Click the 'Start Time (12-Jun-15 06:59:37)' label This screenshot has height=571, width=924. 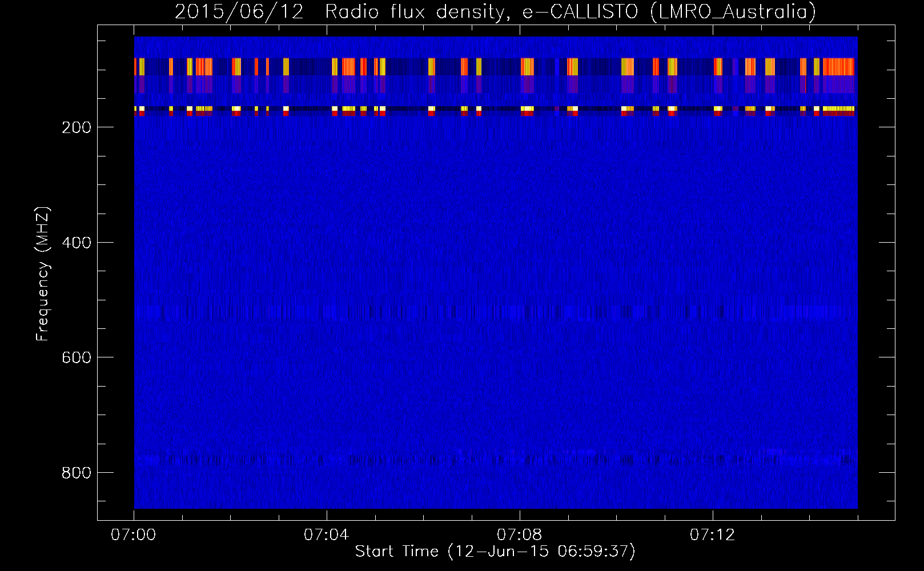pyautogui.click(x=495, y=552)
